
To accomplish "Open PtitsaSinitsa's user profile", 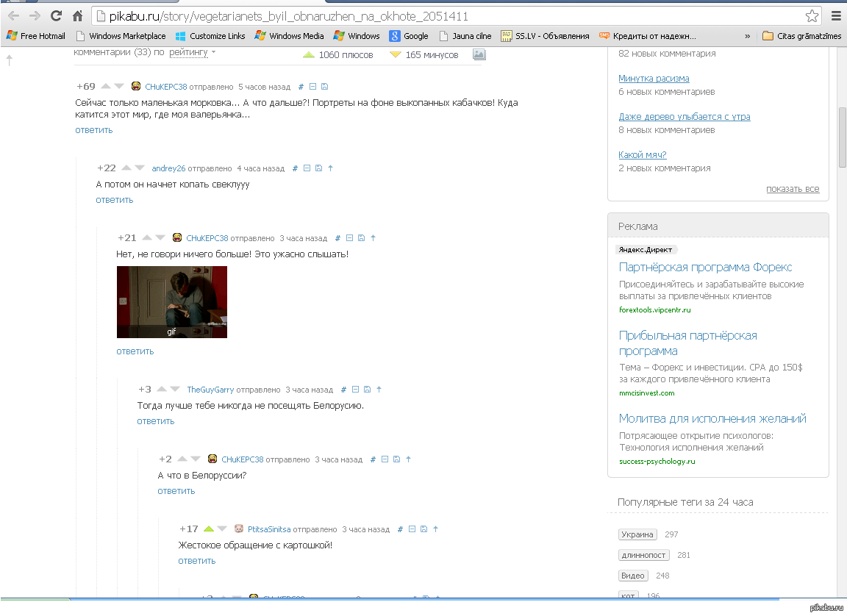I will tap(269, 529).
